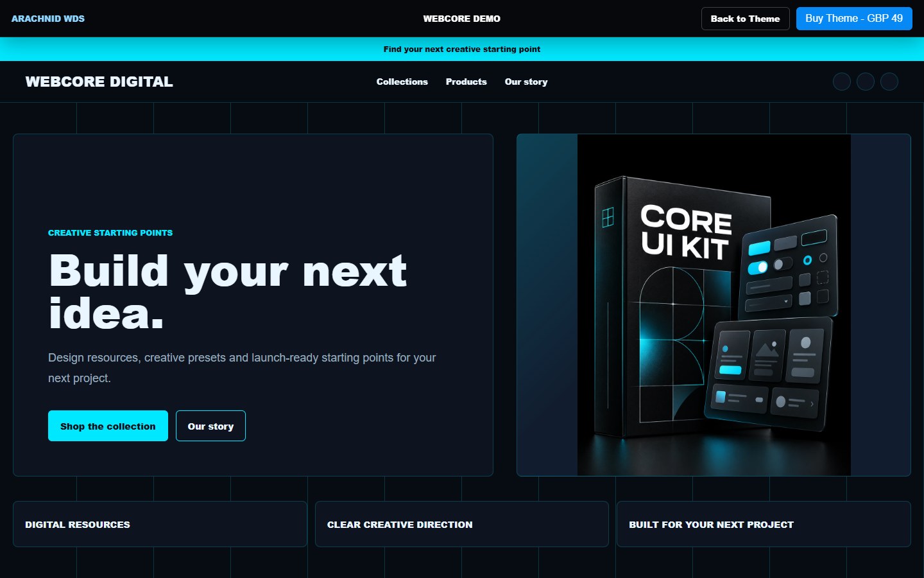Click the rightmost circular icon button in header
The image size is (924, 578).
pyautogui.click(x=889, y=82)
